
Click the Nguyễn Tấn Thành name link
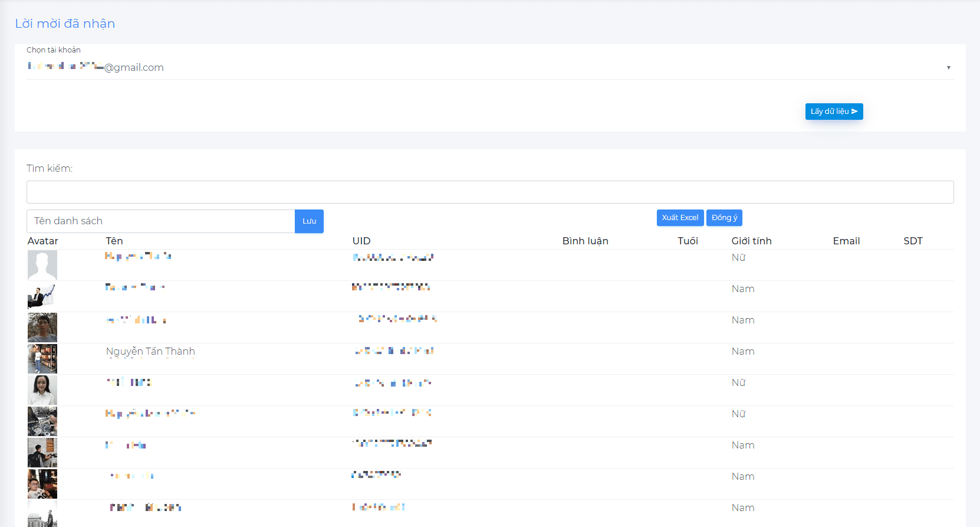pos(150,352)
